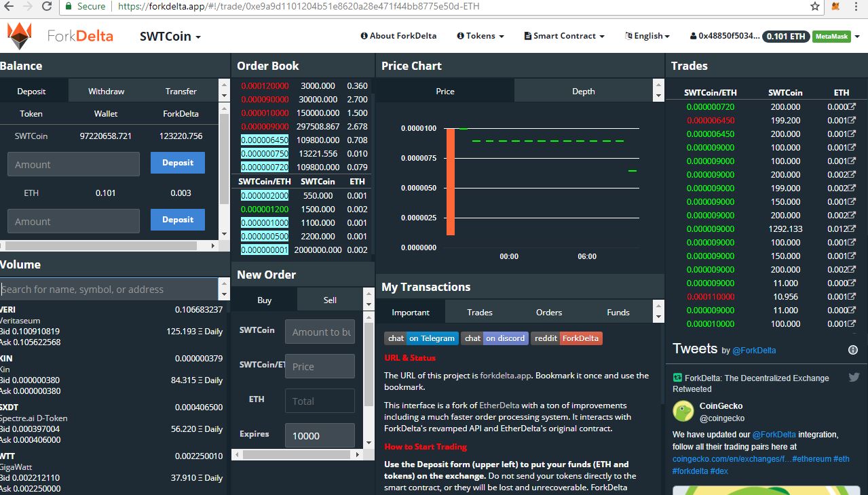Click the browser back arrow
The width and height of the screenshot is (868, 495).
tap(10, 7)
